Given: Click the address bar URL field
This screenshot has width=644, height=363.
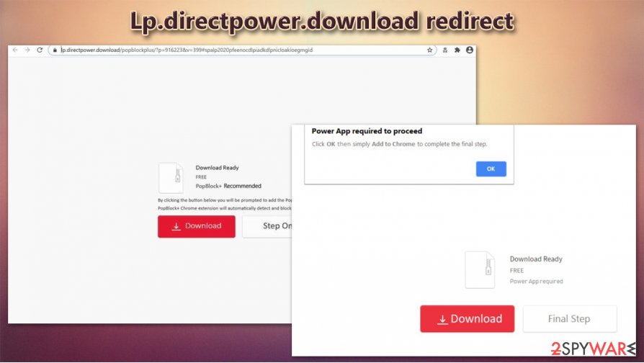Looking at the screenshot, I should click(242, 50).
